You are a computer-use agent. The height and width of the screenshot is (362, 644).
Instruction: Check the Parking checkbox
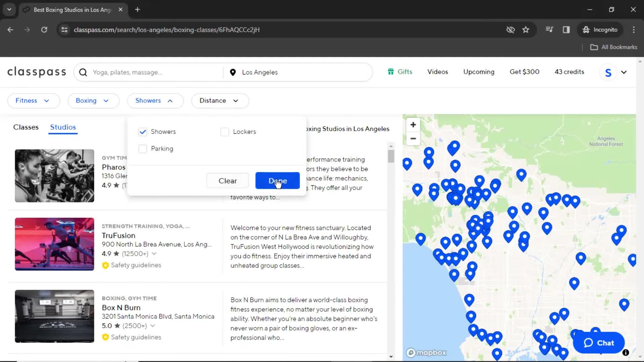coord(143,149)
